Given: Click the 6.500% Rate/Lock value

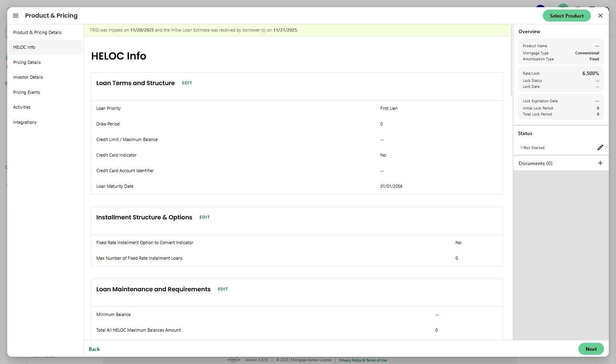Looking at the screenshot, I should click(590, 74).
